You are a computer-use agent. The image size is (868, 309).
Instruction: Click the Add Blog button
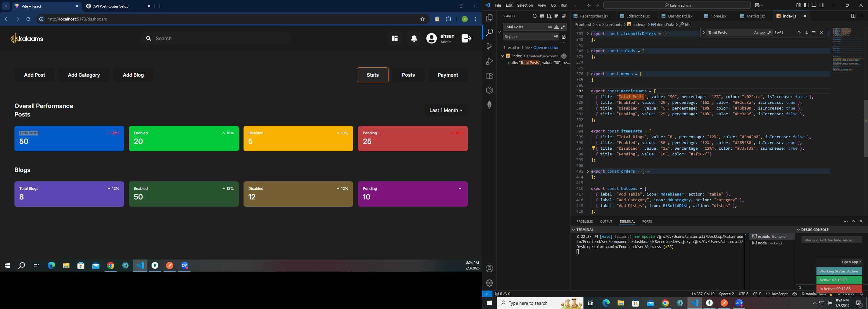[134, 75]
